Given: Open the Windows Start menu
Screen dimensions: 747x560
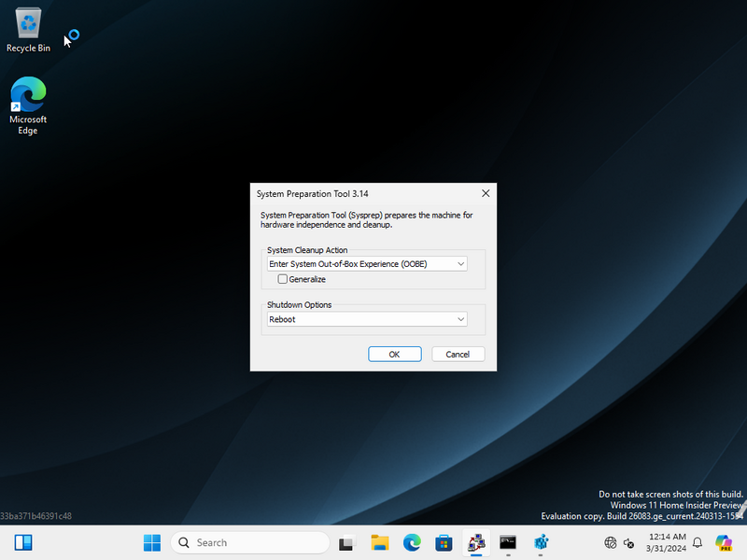Looking at the screenshot, I should click(152, 542).
